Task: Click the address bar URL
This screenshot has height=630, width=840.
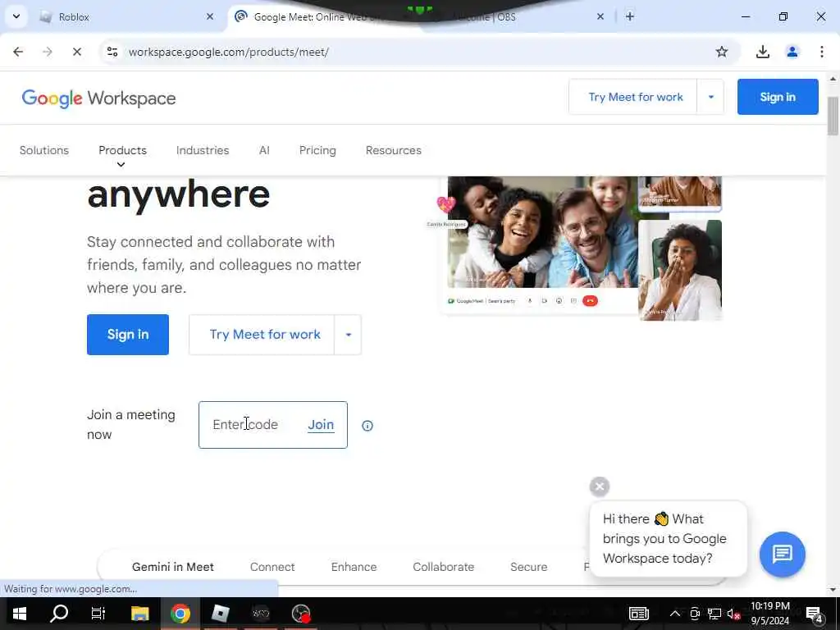Action: (228, 52)
